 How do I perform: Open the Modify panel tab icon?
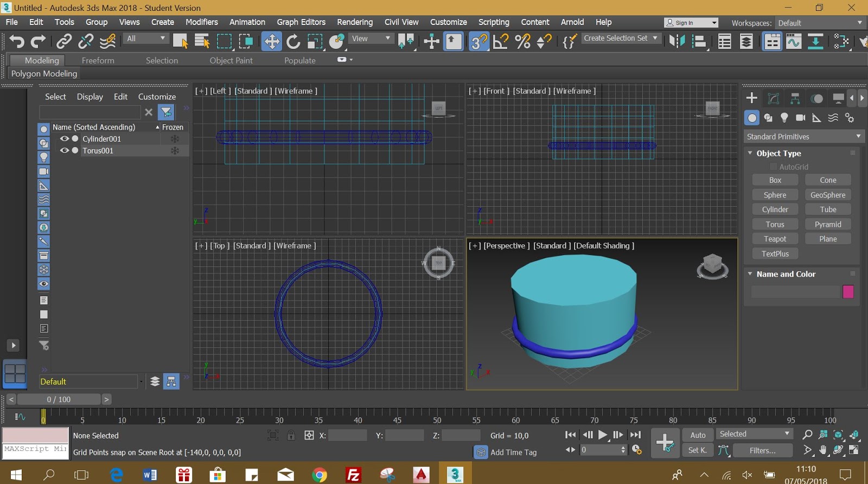[774, 98]
